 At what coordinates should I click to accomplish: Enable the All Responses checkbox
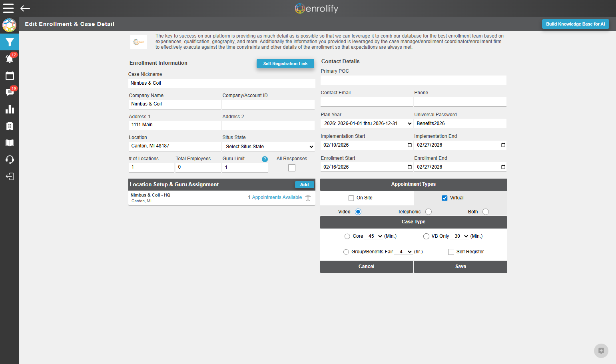coord(292,168)
